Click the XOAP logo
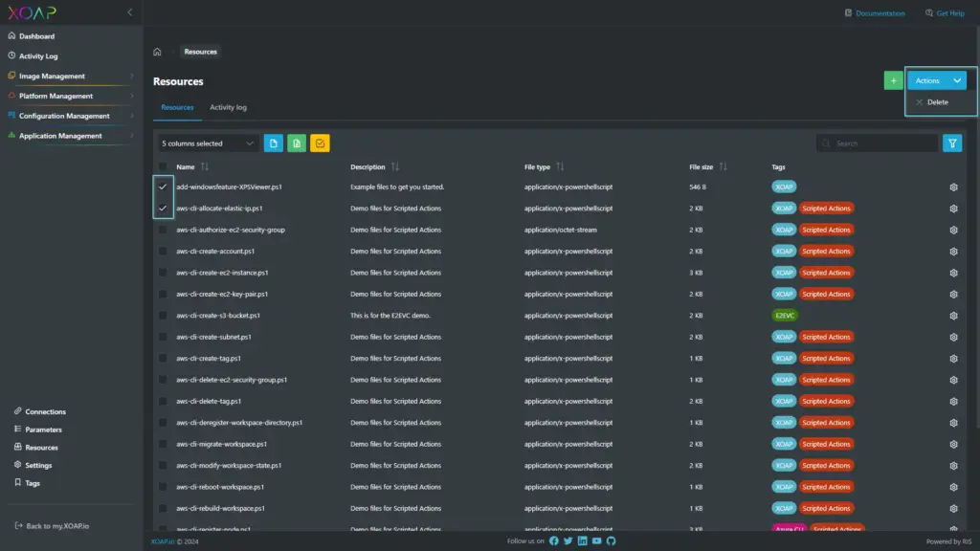 (32, 12)
